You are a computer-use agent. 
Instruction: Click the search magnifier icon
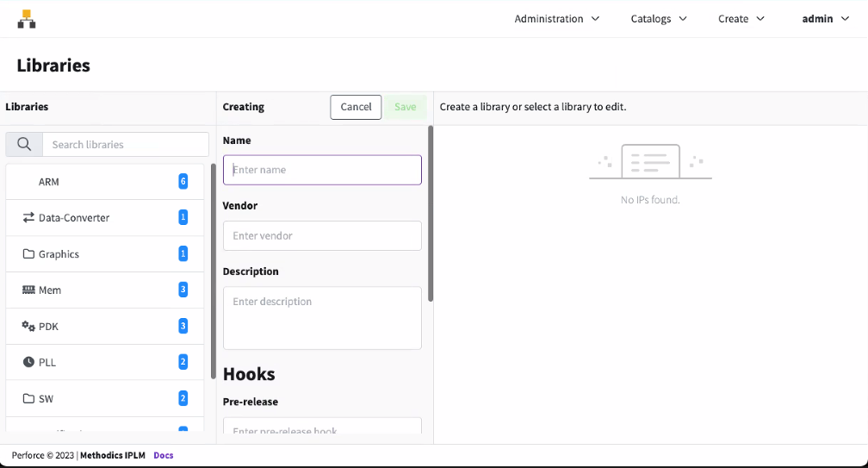coord(24,145)
